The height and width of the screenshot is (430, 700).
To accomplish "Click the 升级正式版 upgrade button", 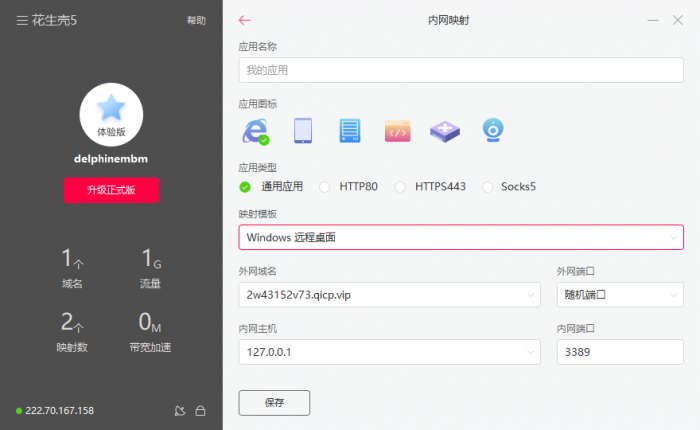I will (x=111, y=190).
